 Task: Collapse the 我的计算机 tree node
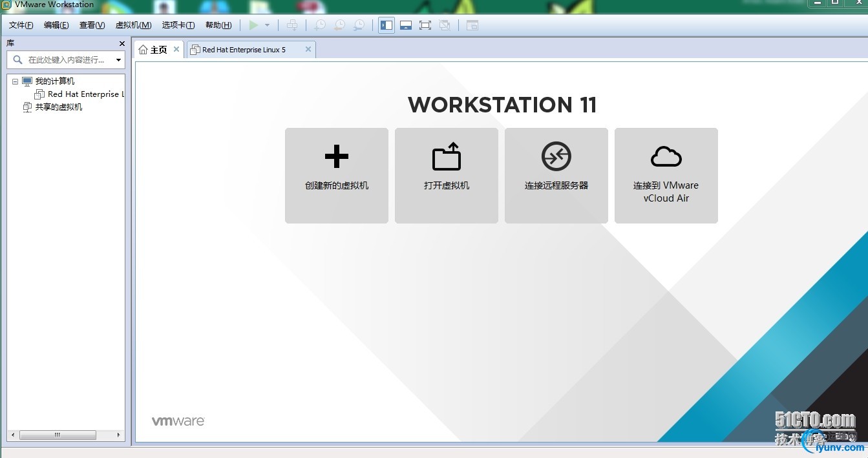[15, 81]
